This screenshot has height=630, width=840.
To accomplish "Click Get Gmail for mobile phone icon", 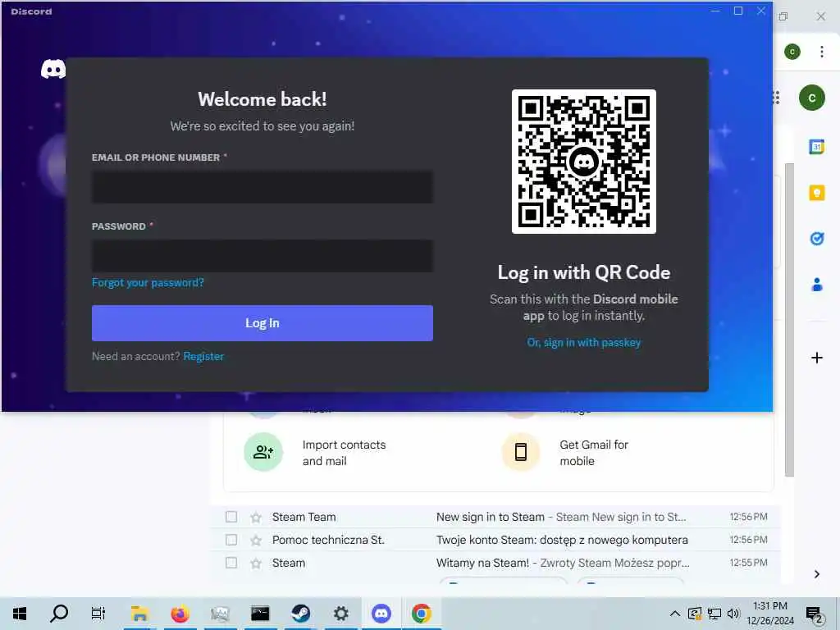I will (520, 452).
